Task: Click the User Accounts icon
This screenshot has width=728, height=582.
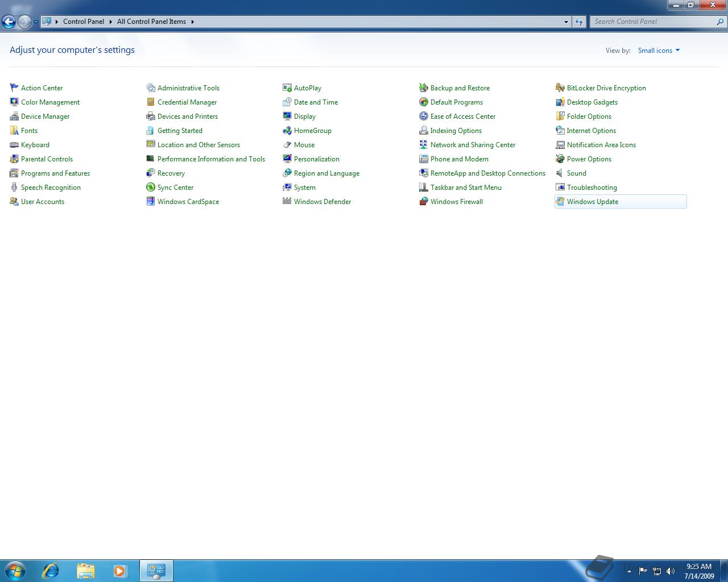Action: coord(14,201)
